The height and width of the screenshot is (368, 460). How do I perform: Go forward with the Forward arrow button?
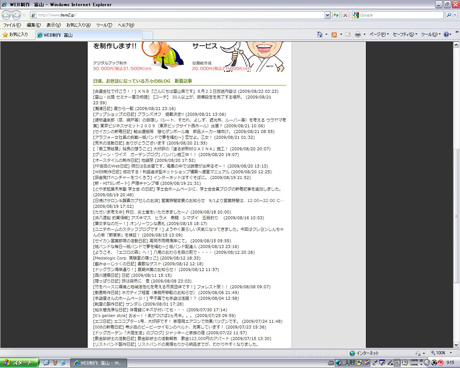pyautogui.click(x=16, y=15)
